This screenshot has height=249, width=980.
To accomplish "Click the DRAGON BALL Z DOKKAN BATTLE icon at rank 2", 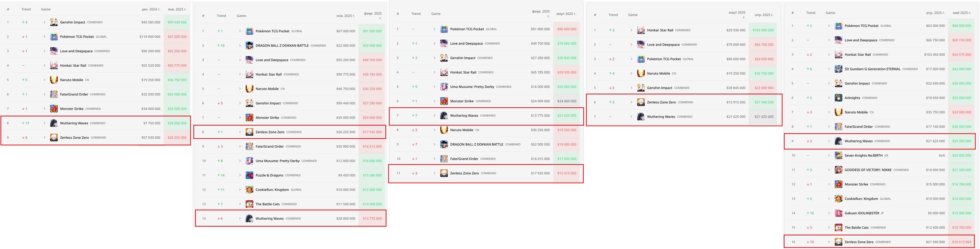I will tap(249, 45).
